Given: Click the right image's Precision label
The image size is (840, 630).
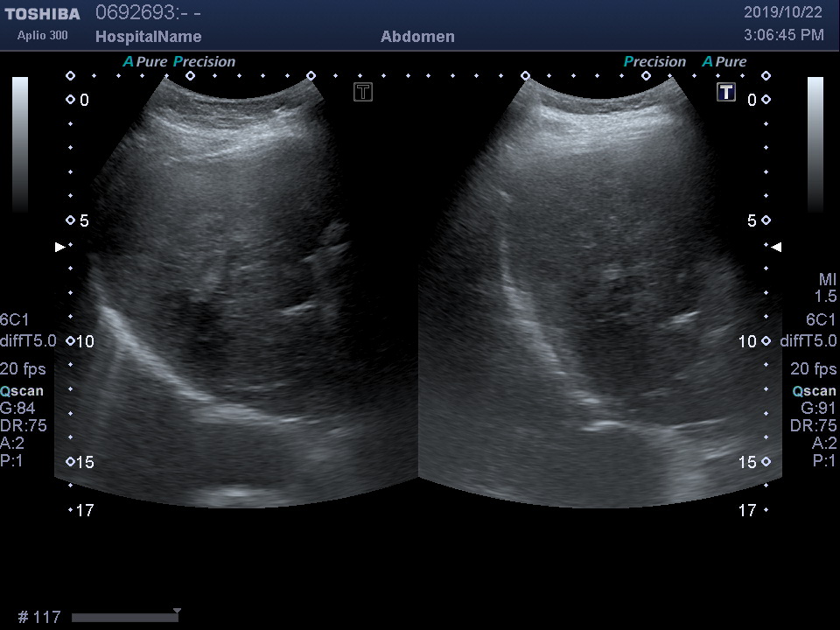Looking at the screenshot, I should [654, 61].
